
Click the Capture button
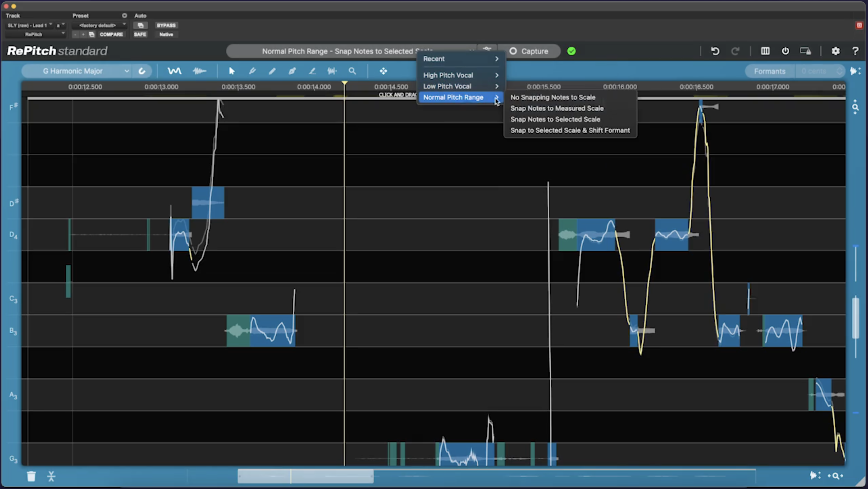(x=529, y=51)
